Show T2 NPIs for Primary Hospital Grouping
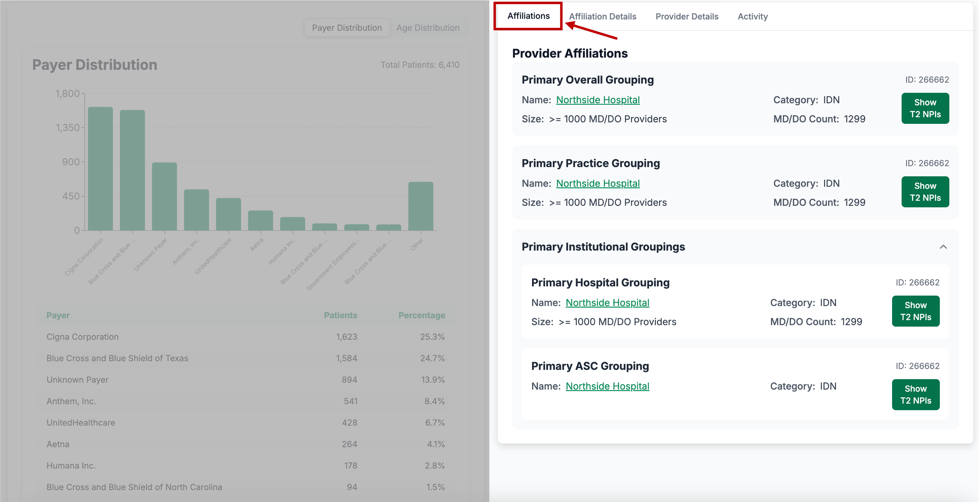 coord(915,311)
